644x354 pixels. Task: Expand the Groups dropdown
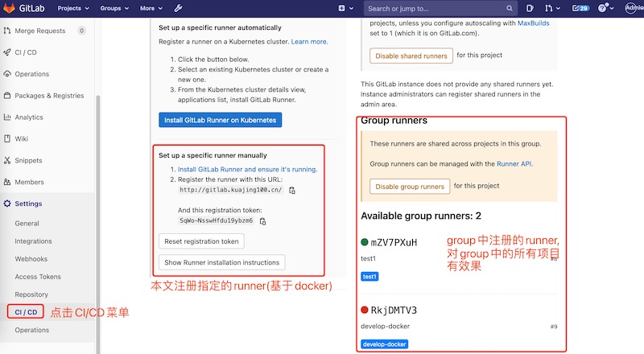[x=114, y=8]
